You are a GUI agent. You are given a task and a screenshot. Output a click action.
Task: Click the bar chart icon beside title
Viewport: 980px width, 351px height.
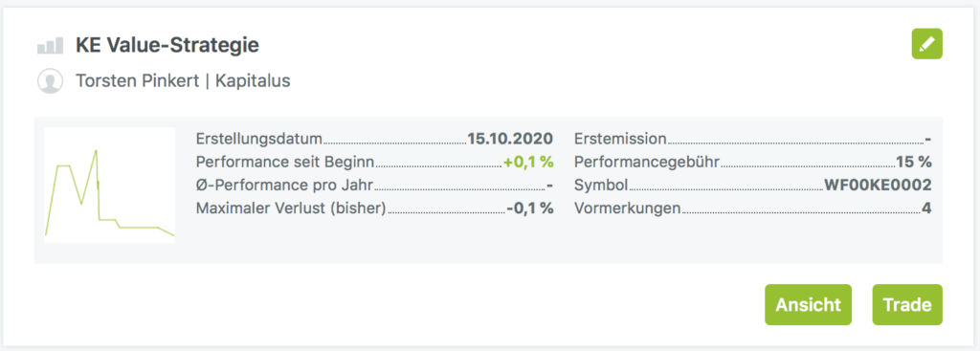[50, 45]
